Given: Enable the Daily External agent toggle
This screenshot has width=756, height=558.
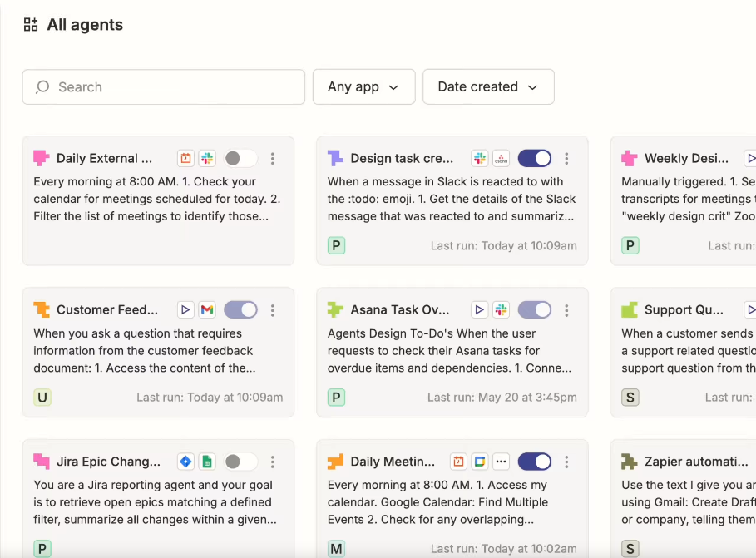Looking at the screenshot, I should 240,158.
